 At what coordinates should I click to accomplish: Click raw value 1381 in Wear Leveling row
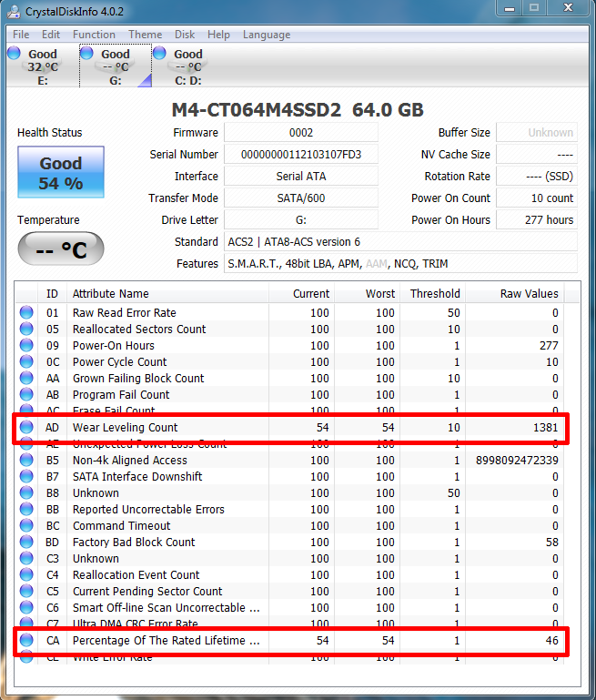[x=546, y=427]
